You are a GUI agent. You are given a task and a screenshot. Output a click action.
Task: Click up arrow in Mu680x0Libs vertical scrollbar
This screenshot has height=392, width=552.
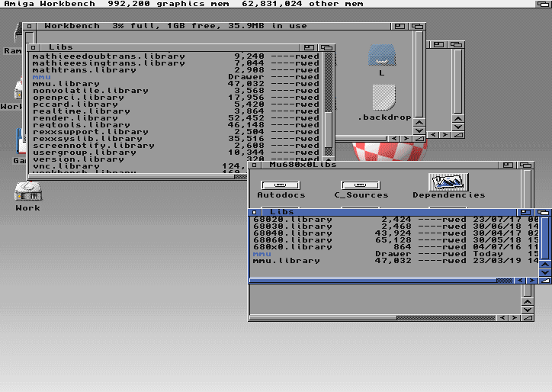click(x=528, y=302)
